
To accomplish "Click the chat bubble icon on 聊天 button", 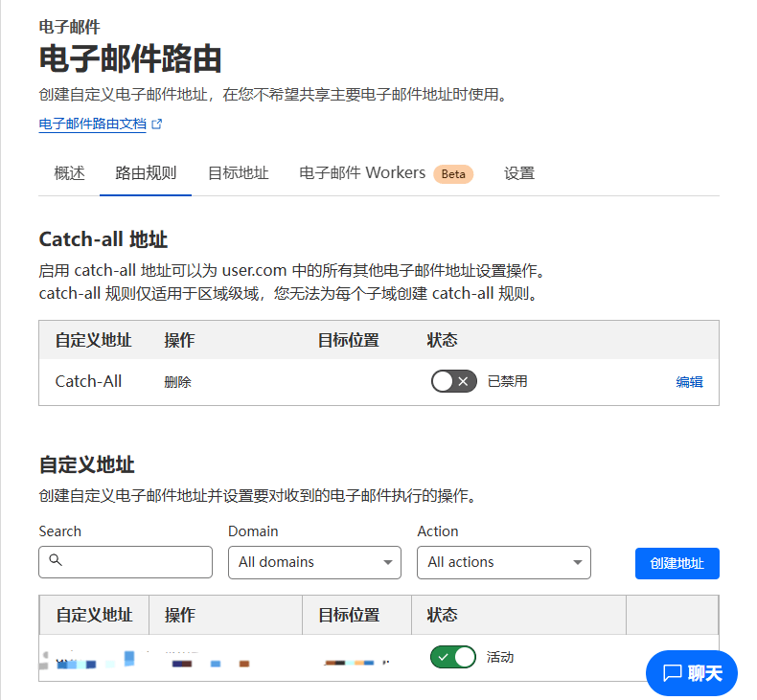I will click(x=672, y=673).
